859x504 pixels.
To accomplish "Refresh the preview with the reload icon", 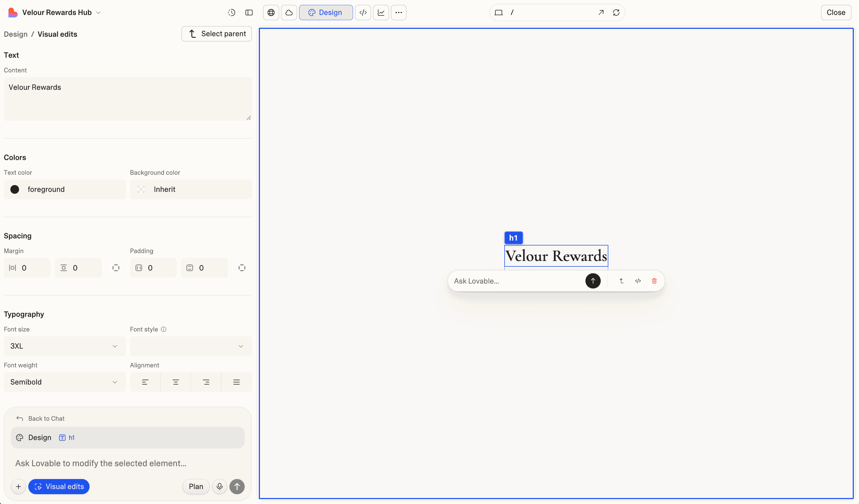I will click(616, 12).
